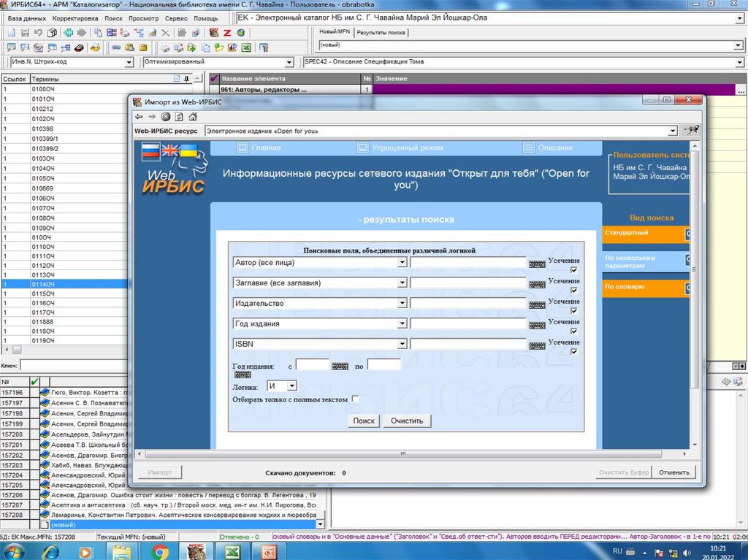Click the undo arrow icon in main toolbar

[38, 33]
